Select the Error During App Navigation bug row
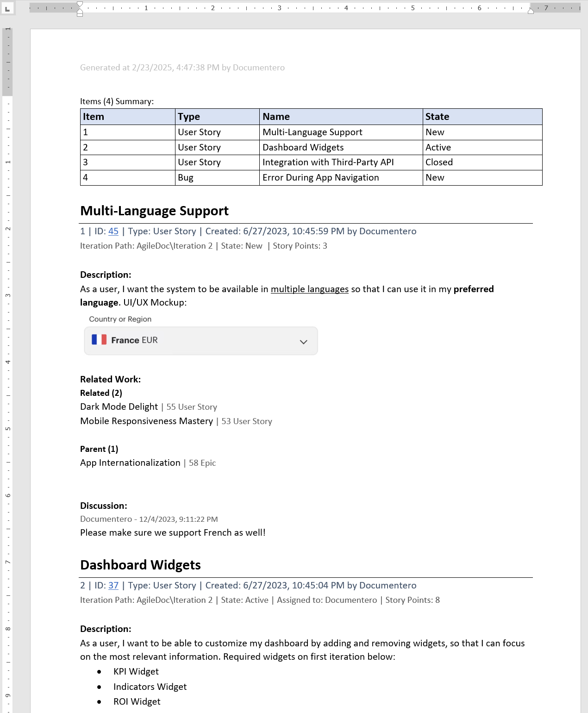Image resolution: width=588 pixels, height=713 pixels. coord(321,177)
